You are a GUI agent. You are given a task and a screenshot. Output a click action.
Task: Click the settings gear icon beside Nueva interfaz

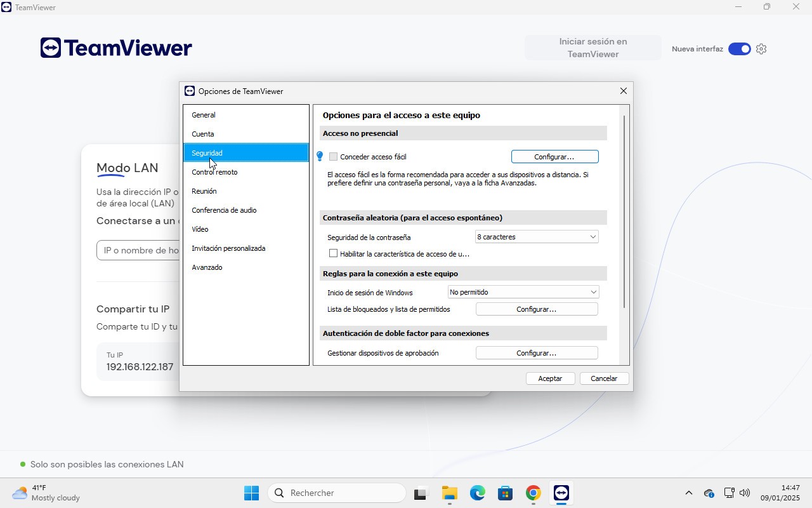[762, 49]
